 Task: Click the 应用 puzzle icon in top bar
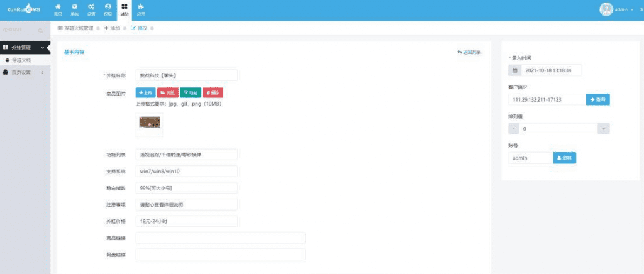point(141,9)
